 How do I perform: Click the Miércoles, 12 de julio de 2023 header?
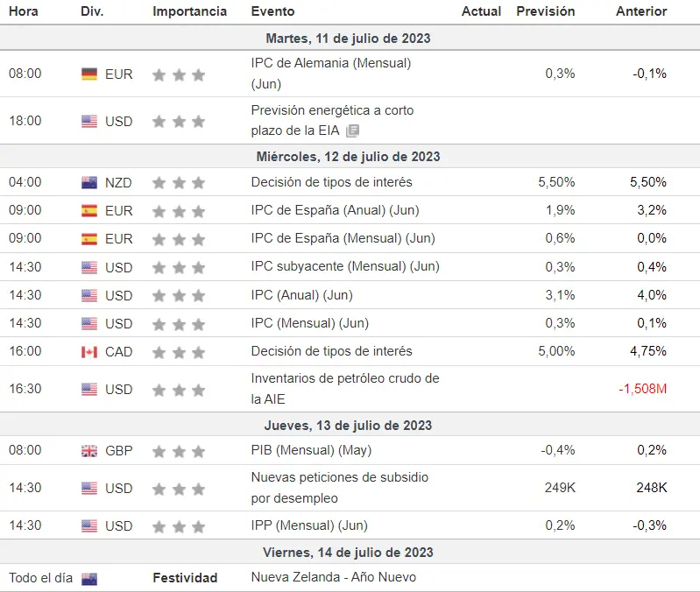(348, 157)
